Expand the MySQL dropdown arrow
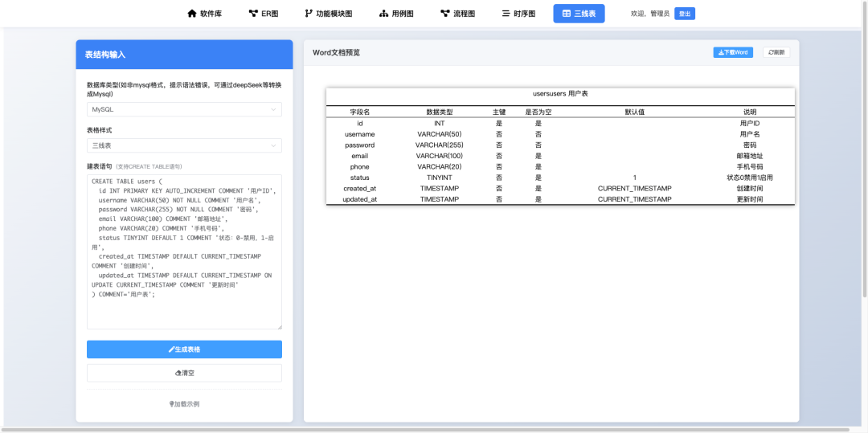This screenshot has width=868, height=433. pyautogui.click(x=273, y=109)
